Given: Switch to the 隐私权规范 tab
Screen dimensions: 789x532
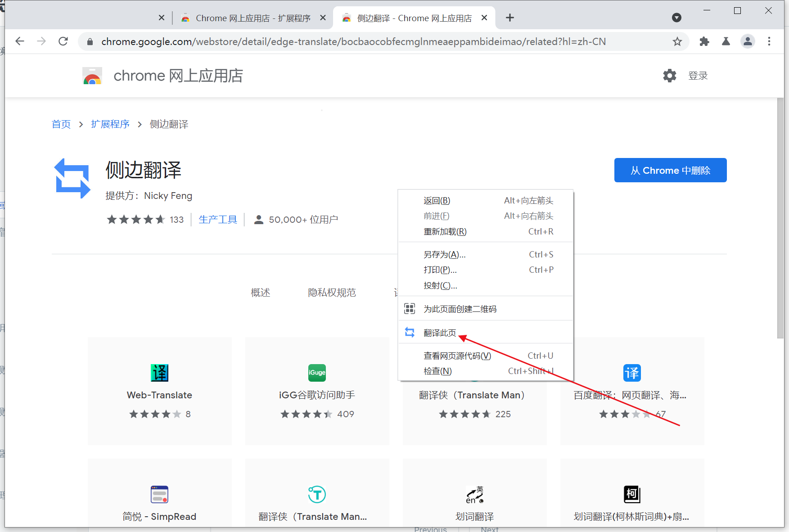Looking at the screenshot, I should 332,293.
